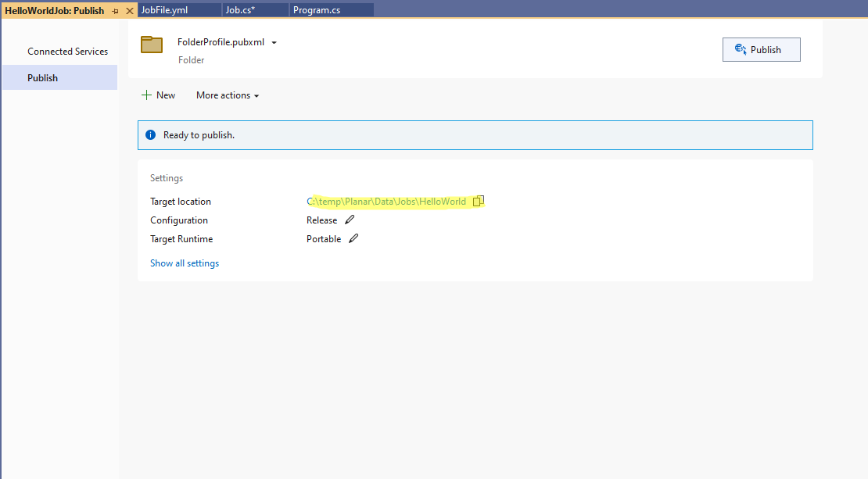Click the Target location label
Viewport: 868px width, 479px height.
(181, 202)
